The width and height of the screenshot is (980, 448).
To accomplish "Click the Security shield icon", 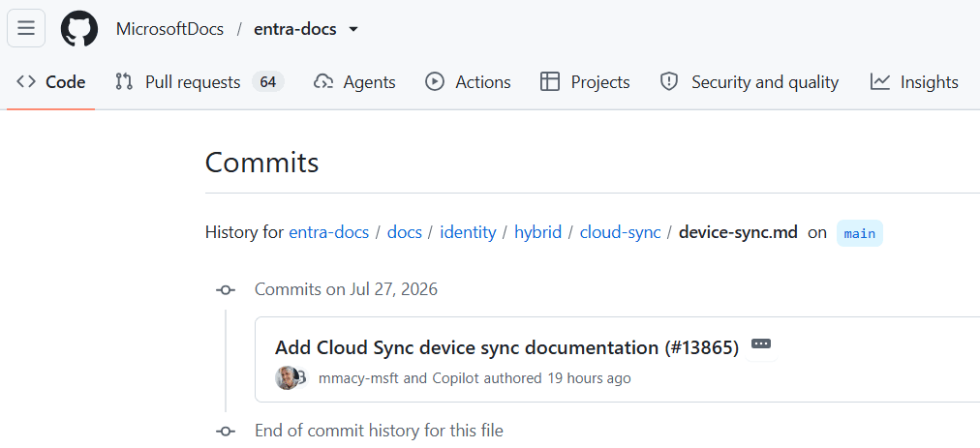I will point(669,82).
